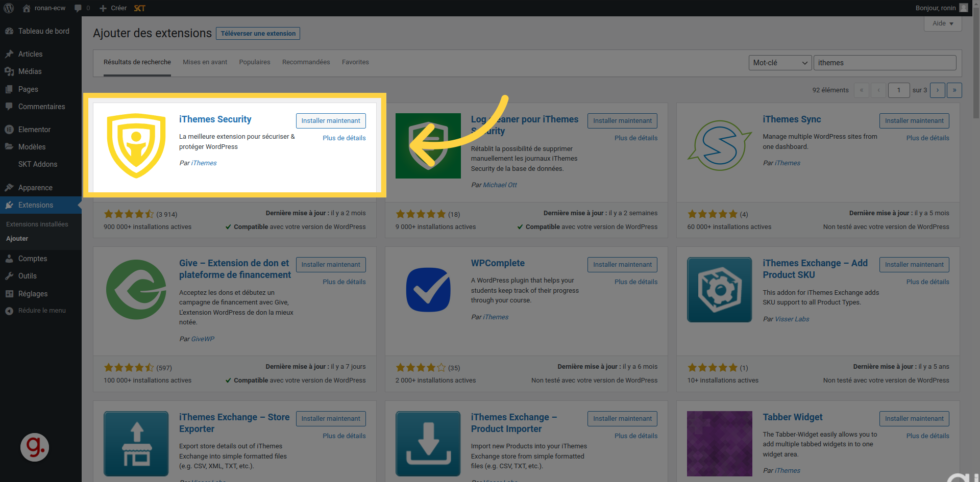The height and width of the screenshot is (482, 980).
Task: Open the Mot-clé search type dropdown
Action: click(x=780, y=63)
